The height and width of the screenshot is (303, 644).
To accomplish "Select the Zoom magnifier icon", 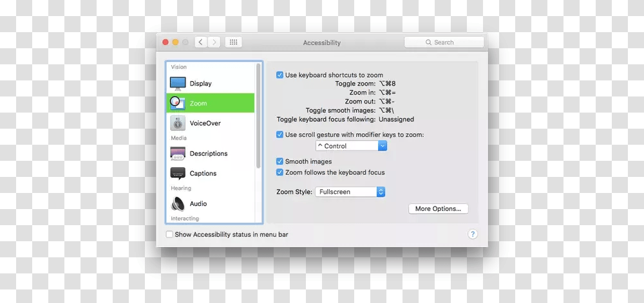I will click(x=177, y=103).
